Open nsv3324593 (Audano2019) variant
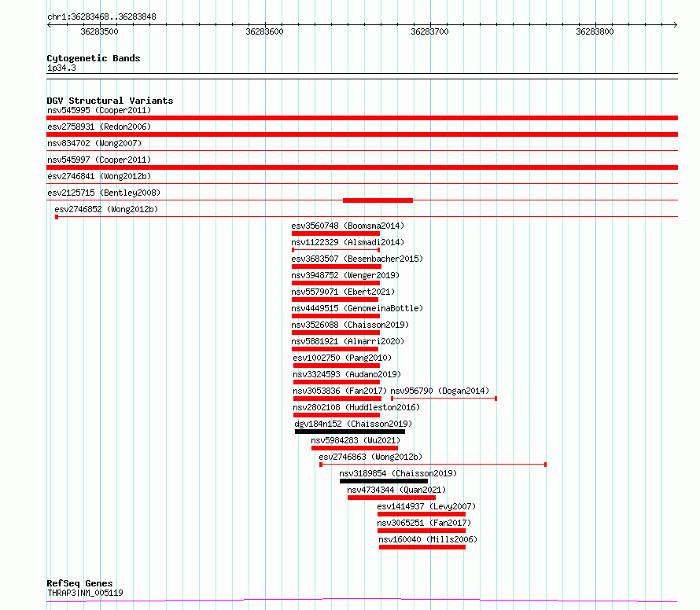The height and width of the screenshot is (610, 700). (x=347, y=374)
